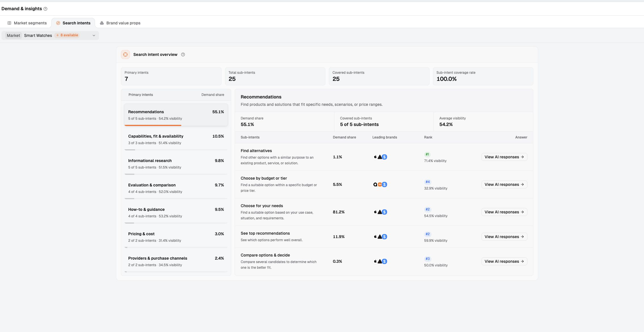Click the Search intents compass icon
Viewport: 644px width, 332px height.
[x=58, y=23]
